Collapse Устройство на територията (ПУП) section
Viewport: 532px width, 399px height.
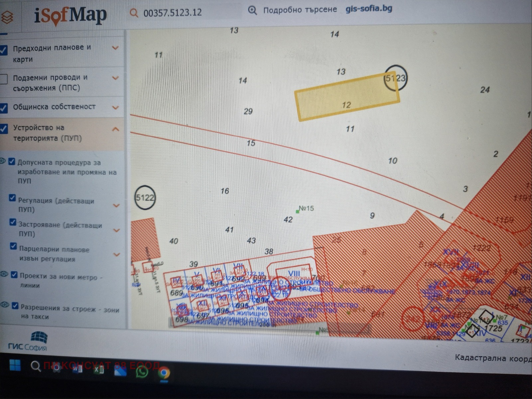(115, 129)
